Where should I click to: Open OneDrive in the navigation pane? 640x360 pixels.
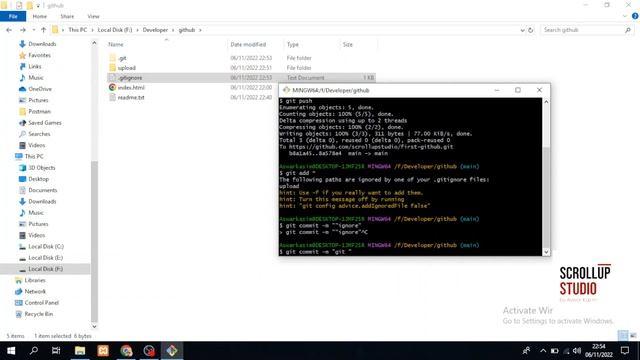coord(40,89)
